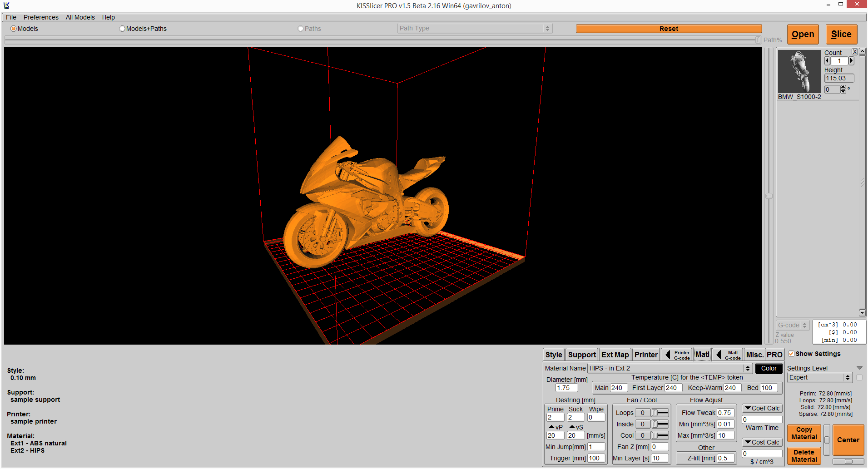
Task: Click the black Color swatch button
Action: (x=769, y=368)
